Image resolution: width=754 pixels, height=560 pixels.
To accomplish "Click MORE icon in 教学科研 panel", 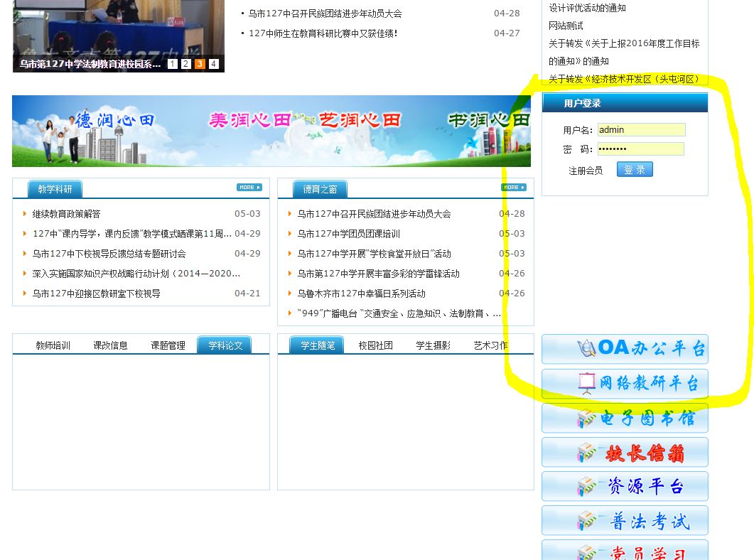I will tap(249, 188).
